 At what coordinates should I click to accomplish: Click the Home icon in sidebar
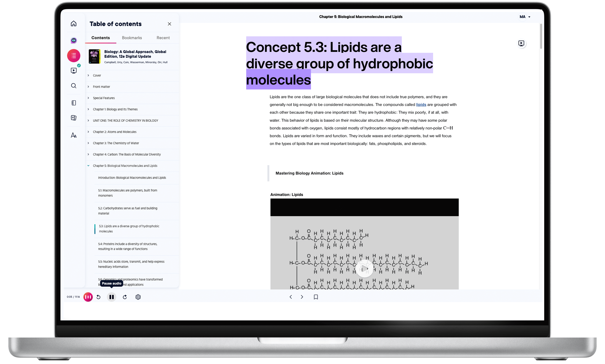[x=74, y=23]
